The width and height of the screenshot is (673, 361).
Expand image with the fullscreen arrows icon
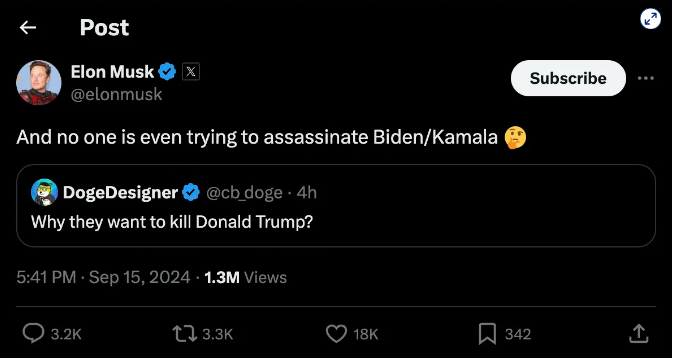point(650,19)
